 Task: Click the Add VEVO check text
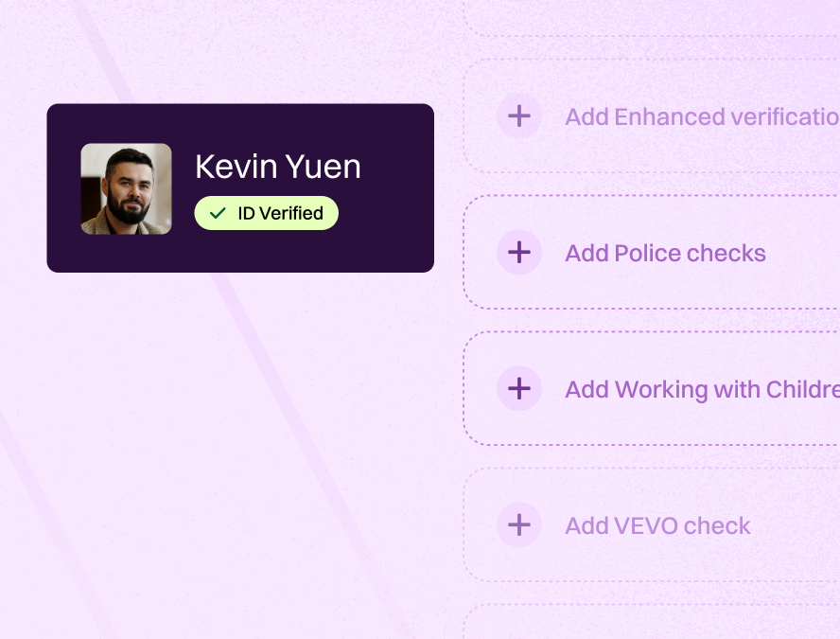pyautogui.click(x=657, y=526)
